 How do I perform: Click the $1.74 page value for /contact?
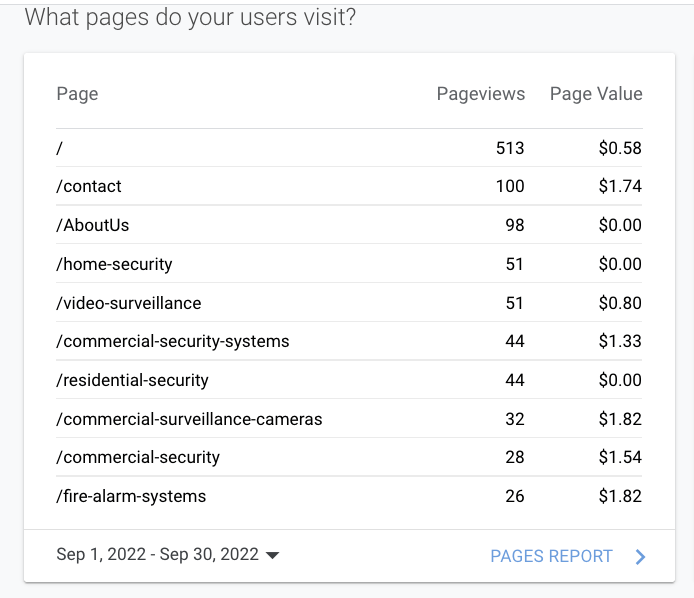620,186
